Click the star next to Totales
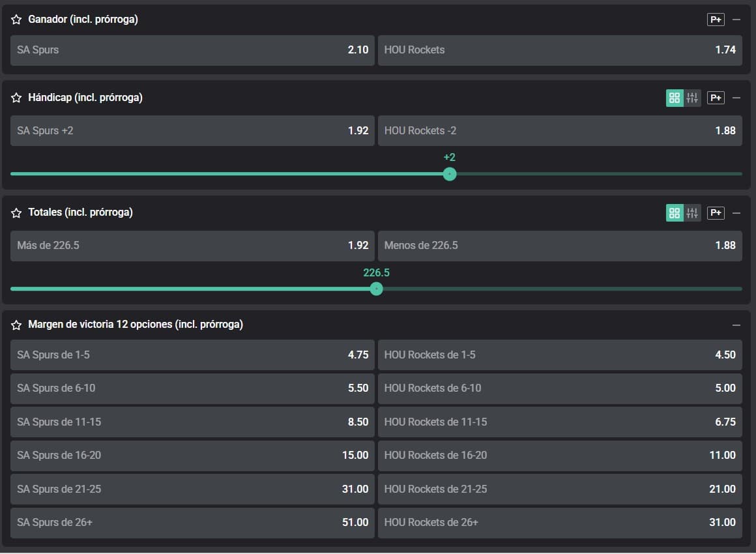Screen dimensions: 756x554 coord(16,213)
